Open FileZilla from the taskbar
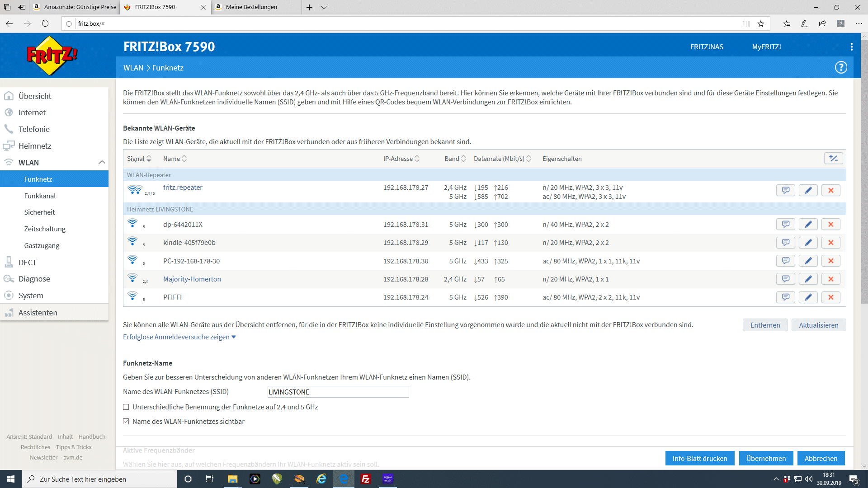The image size is (868, 488). point(366,479)
